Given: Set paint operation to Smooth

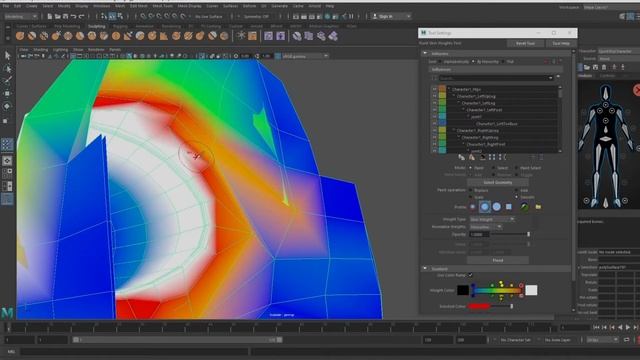Looking at the screenshot, I should [517, 197].
